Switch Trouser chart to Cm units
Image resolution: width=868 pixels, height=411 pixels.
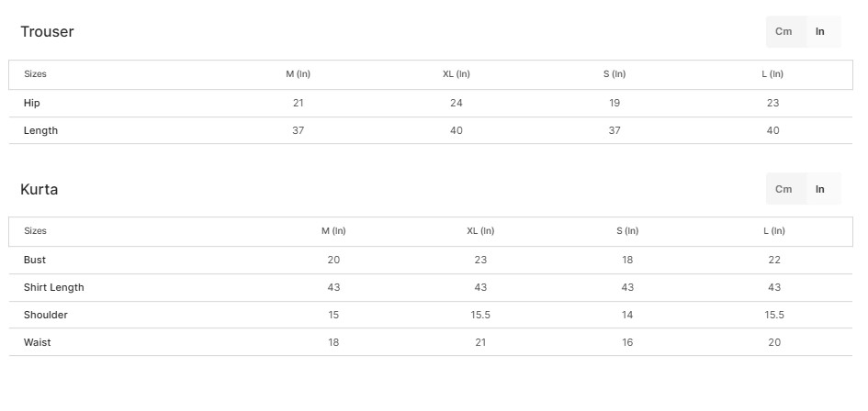[783, 31]
